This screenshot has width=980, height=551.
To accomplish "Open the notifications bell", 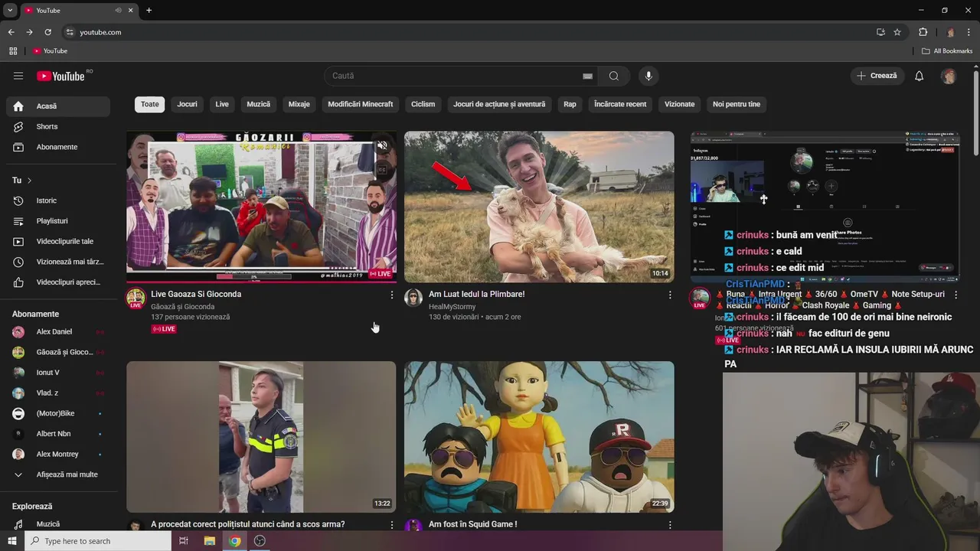I will tap(920, 76).
